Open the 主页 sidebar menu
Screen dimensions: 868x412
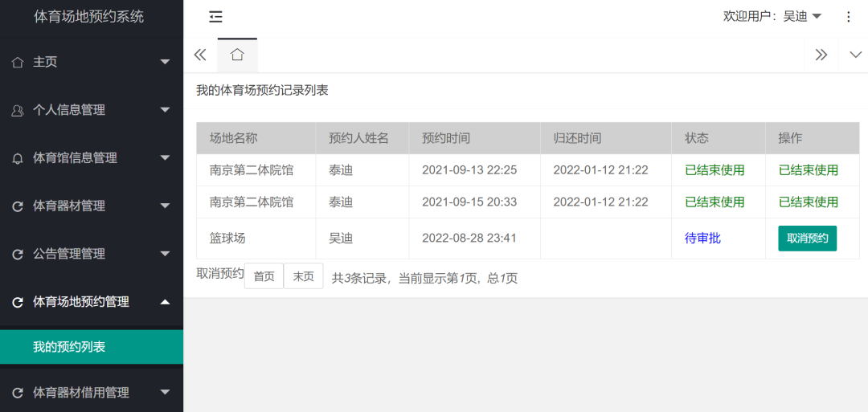[x=92, y=62]
